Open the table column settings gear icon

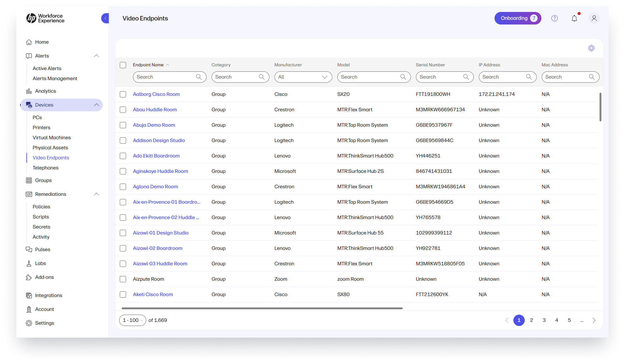pos(591,48)
